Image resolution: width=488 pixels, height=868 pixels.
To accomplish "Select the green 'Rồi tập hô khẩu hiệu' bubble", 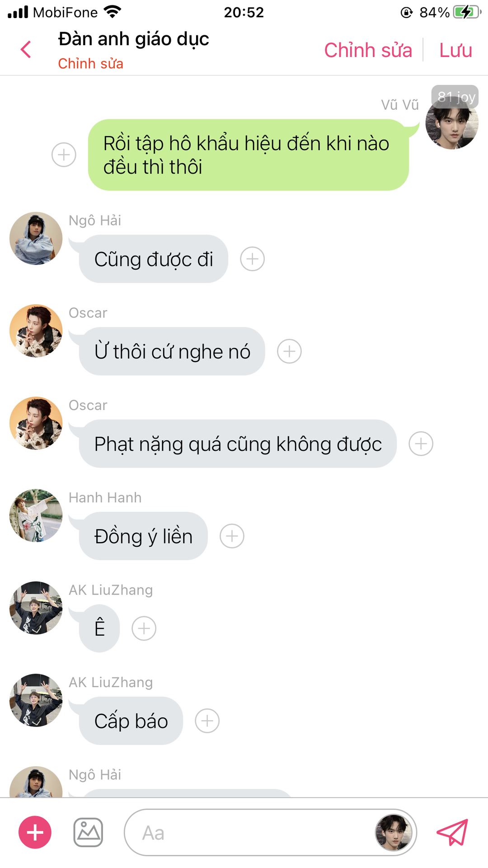I will (x=249, y=155).
